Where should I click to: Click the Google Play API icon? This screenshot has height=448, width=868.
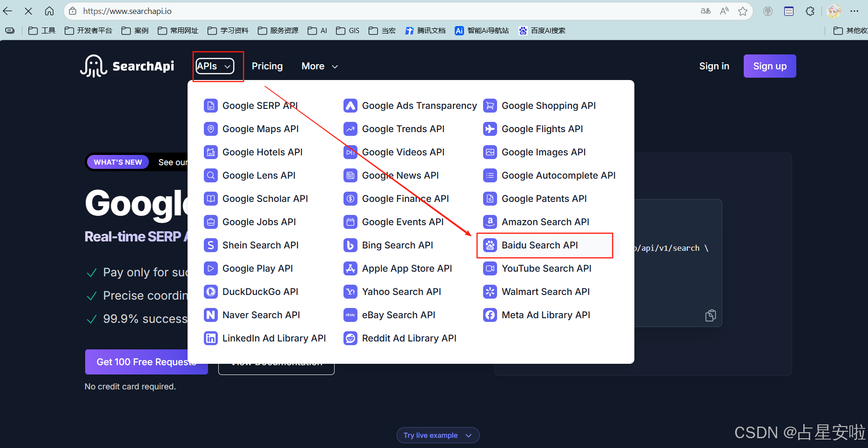[211, 268]
